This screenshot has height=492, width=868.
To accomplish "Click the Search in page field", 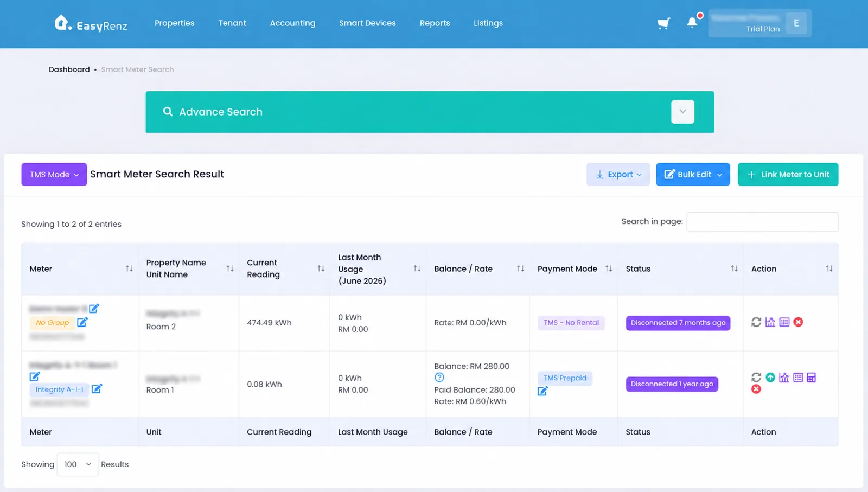I will [x=762, y=221].
